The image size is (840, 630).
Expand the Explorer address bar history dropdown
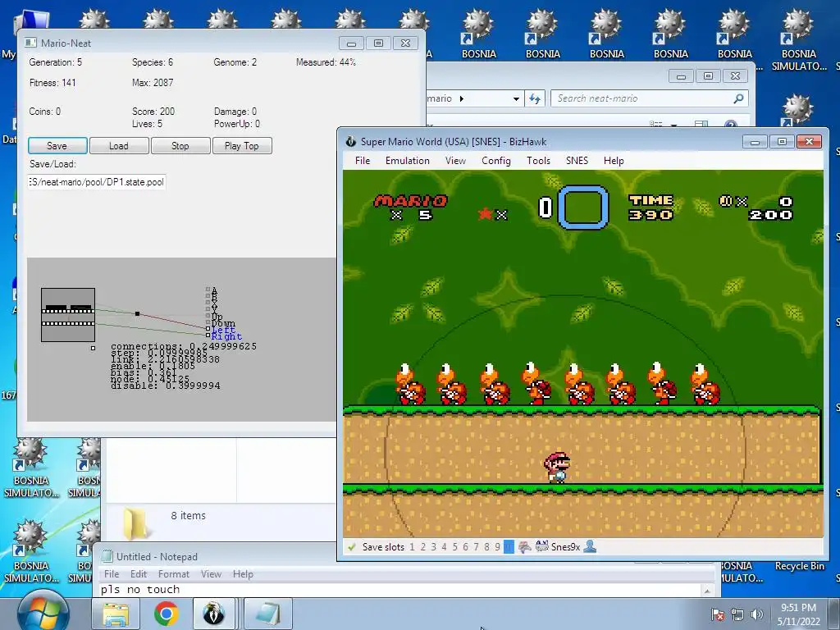coord(516,98)
